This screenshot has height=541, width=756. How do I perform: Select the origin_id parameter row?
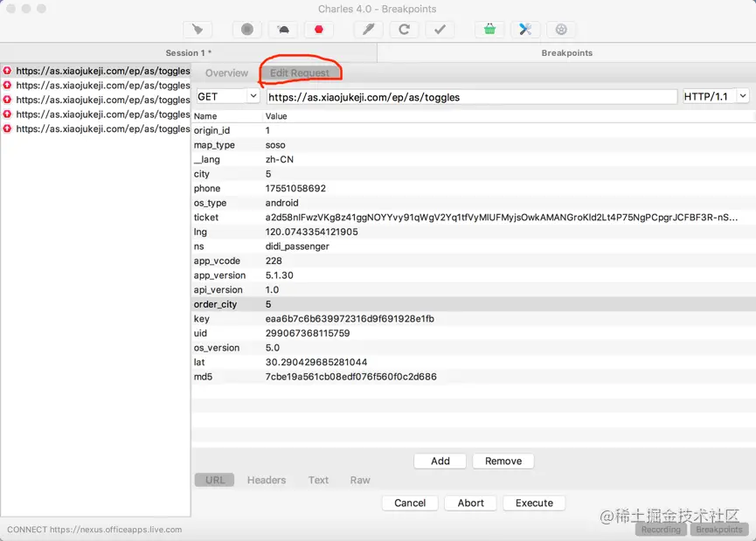[474, 131]
